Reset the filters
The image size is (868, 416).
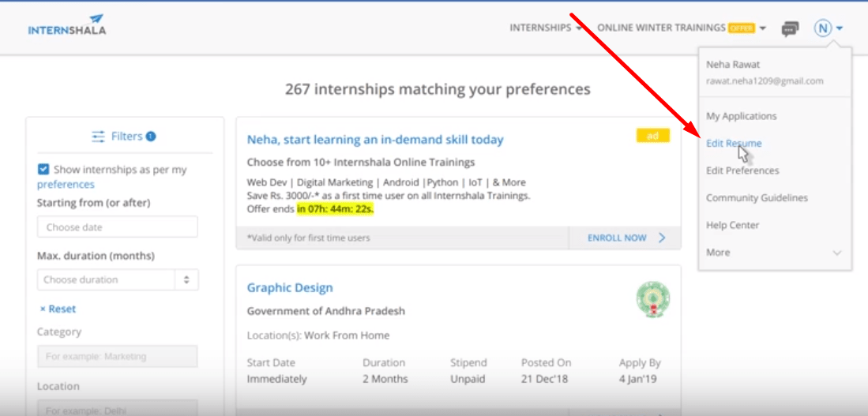58,309
